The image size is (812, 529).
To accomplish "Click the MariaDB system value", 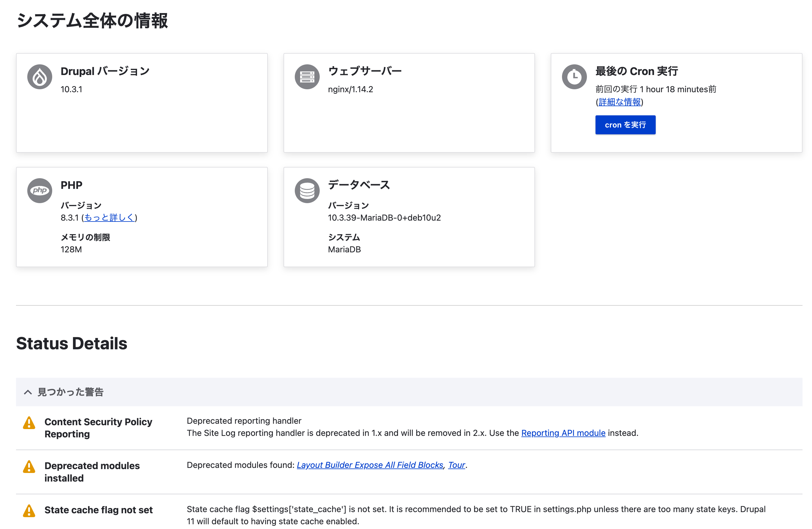I will [x=344, y=249].
